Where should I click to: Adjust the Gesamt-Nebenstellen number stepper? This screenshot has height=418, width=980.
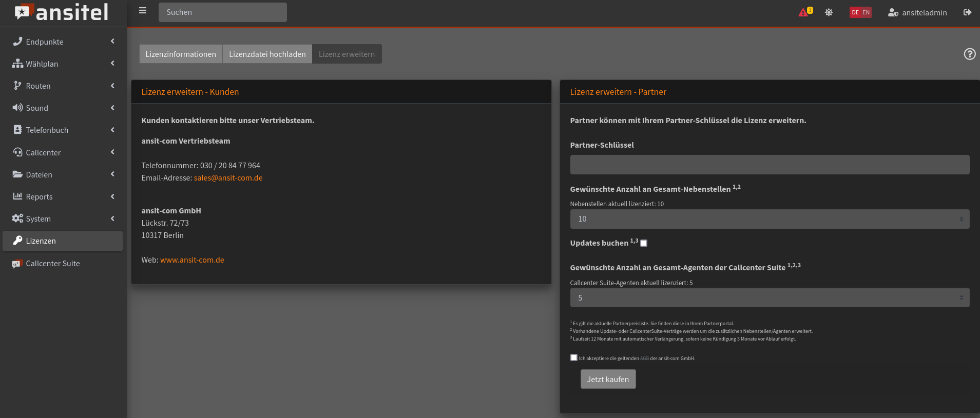[961, 219]
